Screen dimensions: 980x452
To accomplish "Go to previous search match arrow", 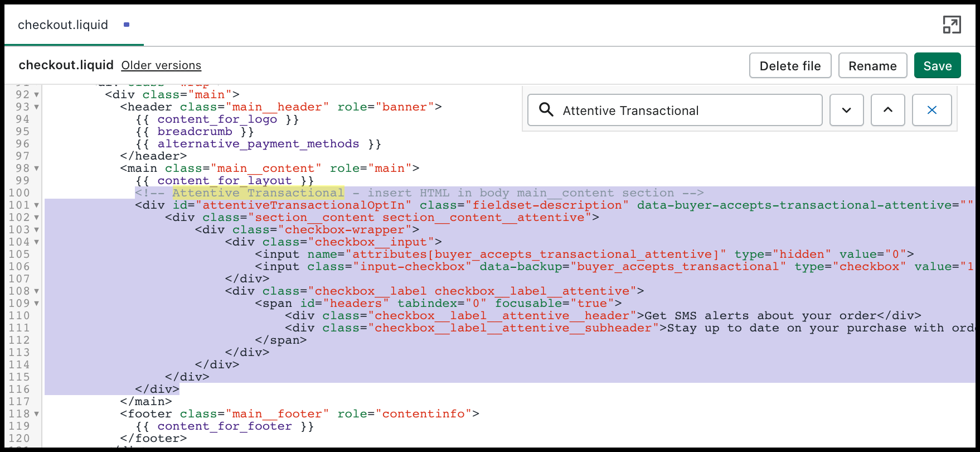I will coord(887,110).
